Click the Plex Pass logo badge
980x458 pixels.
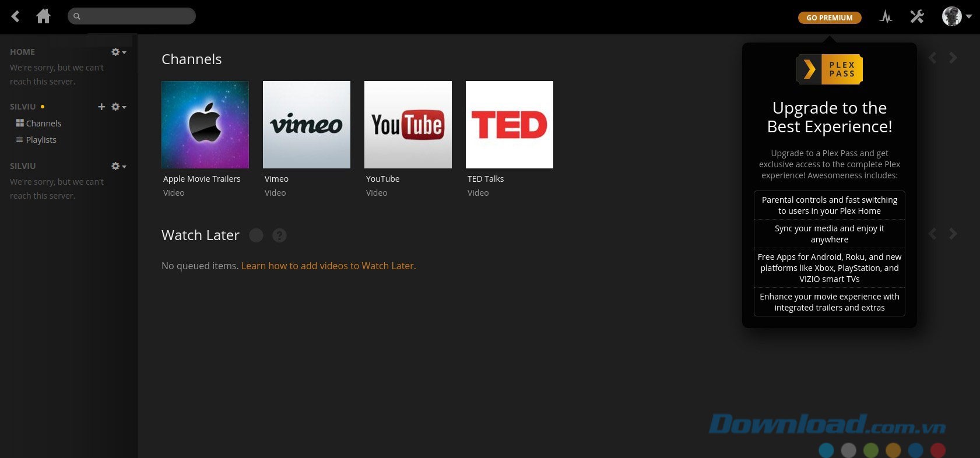829,69
